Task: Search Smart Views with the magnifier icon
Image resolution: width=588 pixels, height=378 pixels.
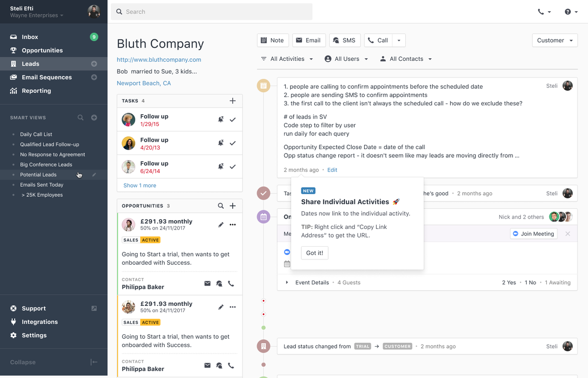Action: 81,118
